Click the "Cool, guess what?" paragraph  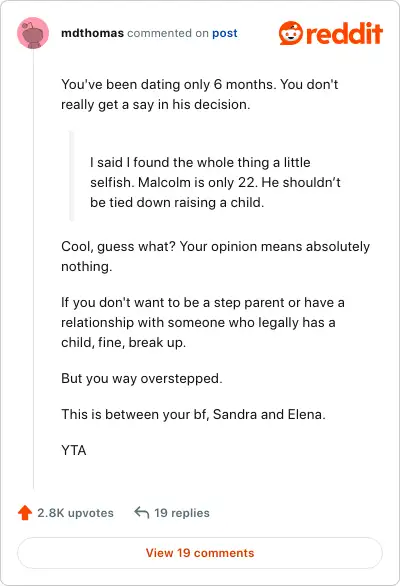[x=215, y=256]
